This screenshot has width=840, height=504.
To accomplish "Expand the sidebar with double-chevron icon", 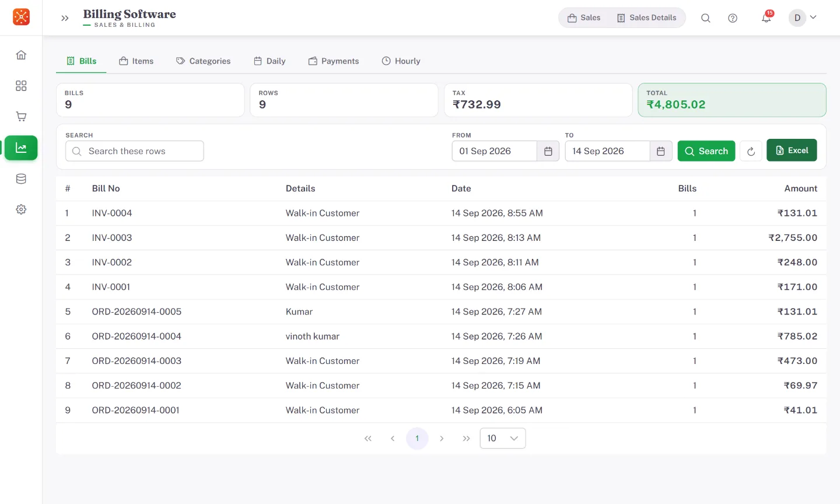I will [65, 18].
